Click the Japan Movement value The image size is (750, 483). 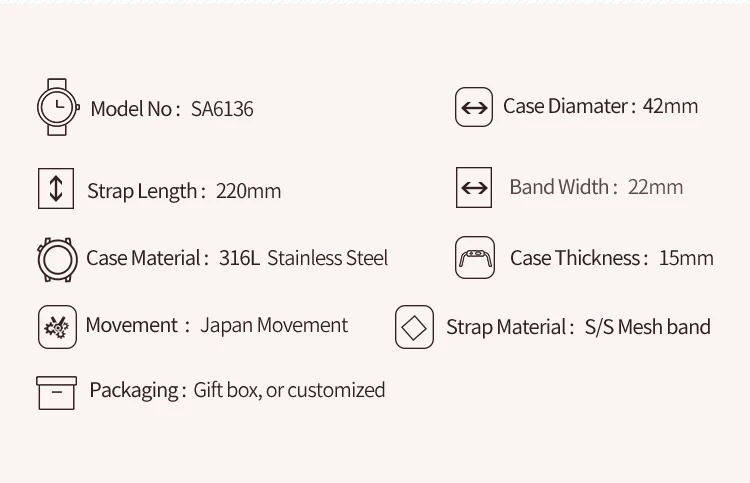click(x=274, y=325)
